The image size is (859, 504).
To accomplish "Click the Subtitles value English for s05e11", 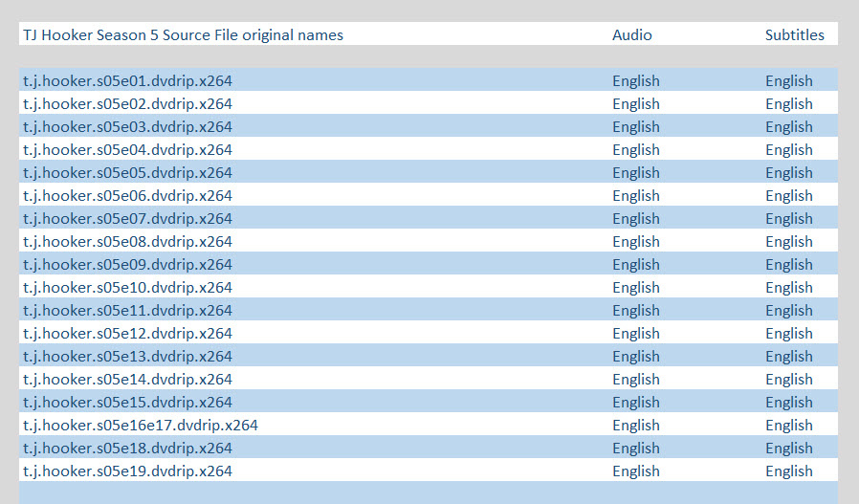I will pos(789,311).
